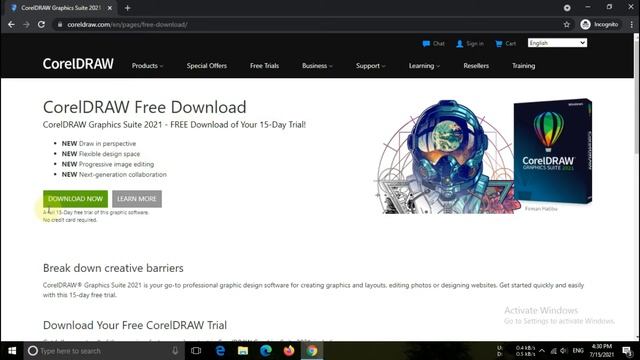Close the CorelDRAW Graphics Suite tab
Image resolution: width=640 pixels, height=360 pixels.
(109, 8)
